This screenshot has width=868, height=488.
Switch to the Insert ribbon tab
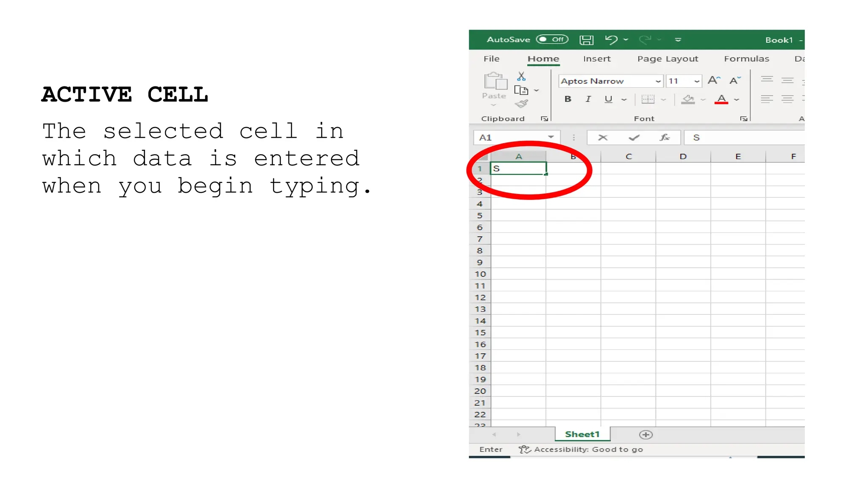coord(597,59)
